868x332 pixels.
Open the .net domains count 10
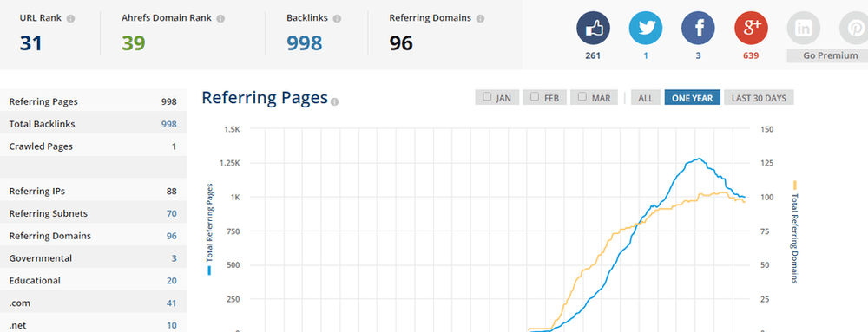(x=172, y=325)
